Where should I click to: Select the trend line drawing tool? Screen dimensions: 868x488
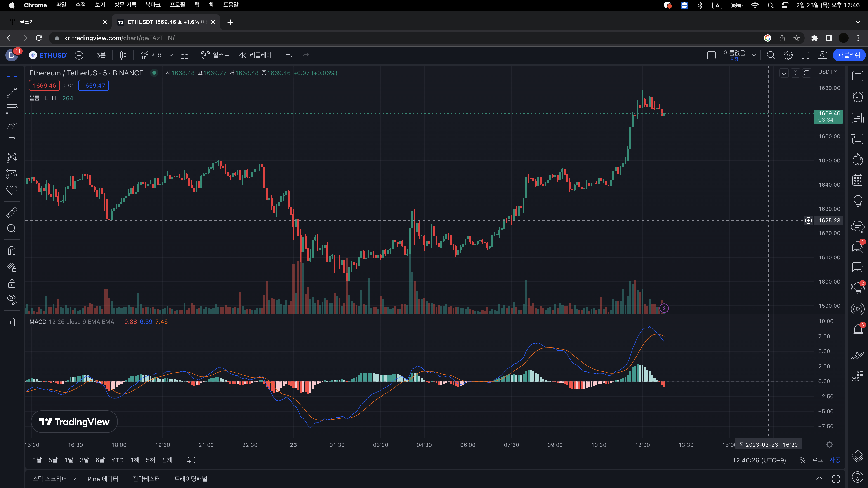click(x=12, y=93)
